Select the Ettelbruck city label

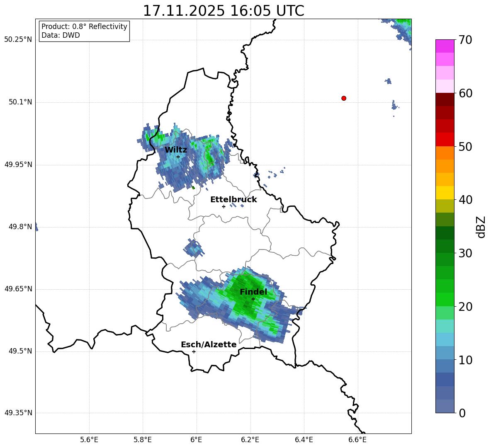pyautogui.click(x=233, y=200)
